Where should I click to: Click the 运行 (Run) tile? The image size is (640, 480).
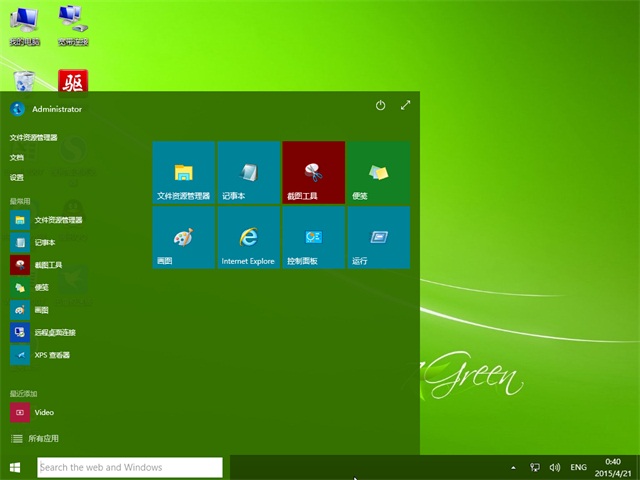(378, 238)
